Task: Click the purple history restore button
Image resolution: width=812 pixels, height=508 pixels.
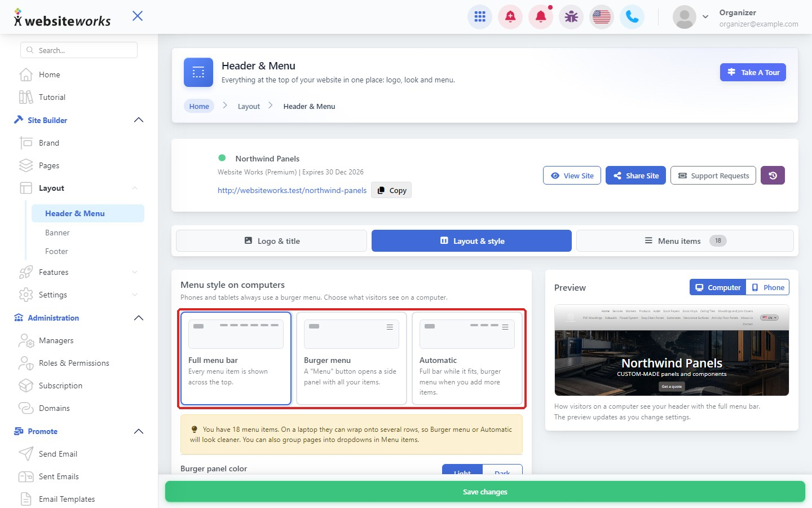Action: point(773,176)
